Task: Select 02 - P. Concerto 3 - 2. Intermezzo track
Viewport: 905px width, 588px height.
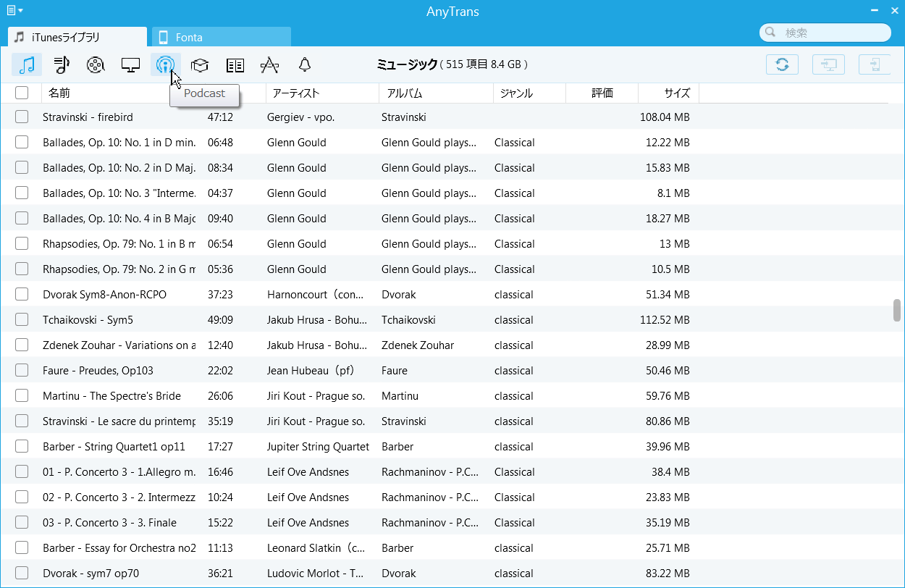Action: point(119,497)
